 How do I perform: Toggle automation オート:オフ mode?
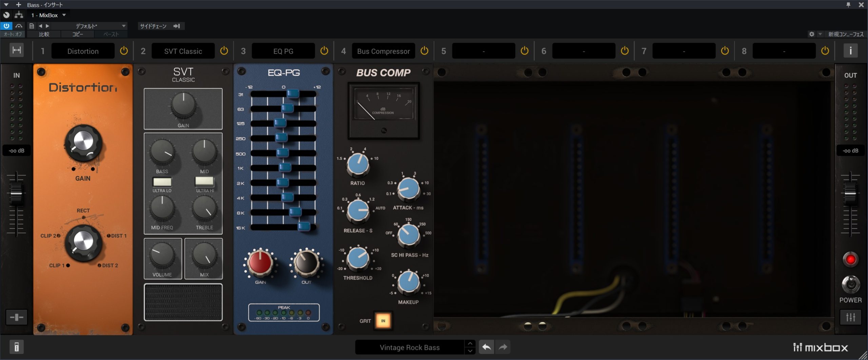pos(13,34)
